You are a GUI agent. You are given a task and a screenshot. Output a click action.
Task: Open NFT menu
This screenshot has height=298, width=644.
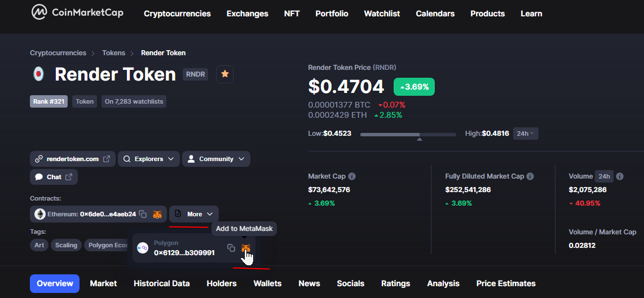pos(292,14)
